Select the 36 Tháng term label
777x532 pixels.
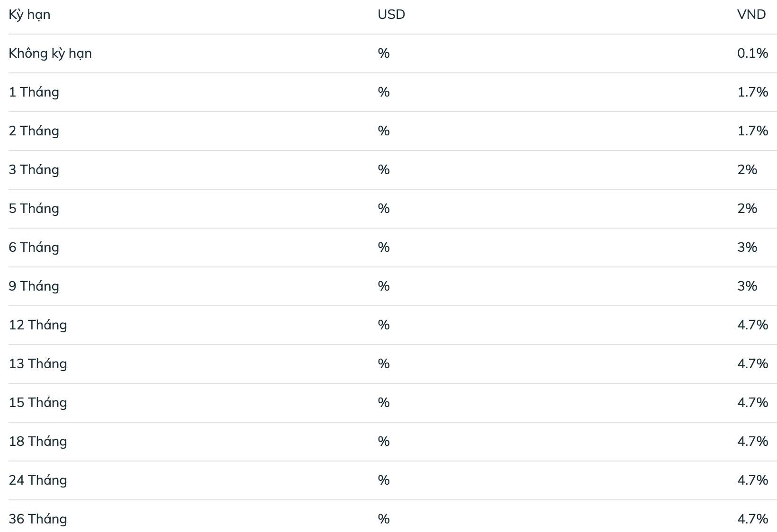point(38,519)
